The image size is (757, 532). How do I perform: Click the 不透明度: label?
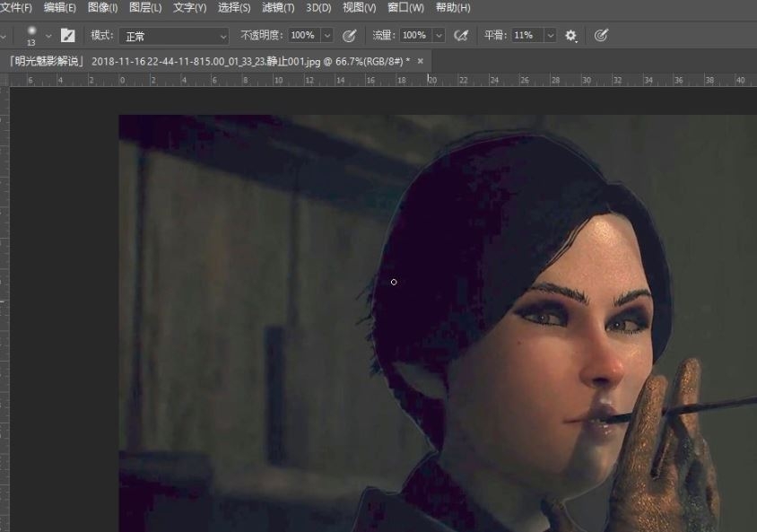(x=262, y=35)
